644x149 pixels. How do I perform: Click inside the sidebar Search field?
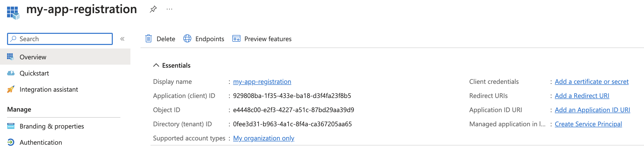coord(50,39)
